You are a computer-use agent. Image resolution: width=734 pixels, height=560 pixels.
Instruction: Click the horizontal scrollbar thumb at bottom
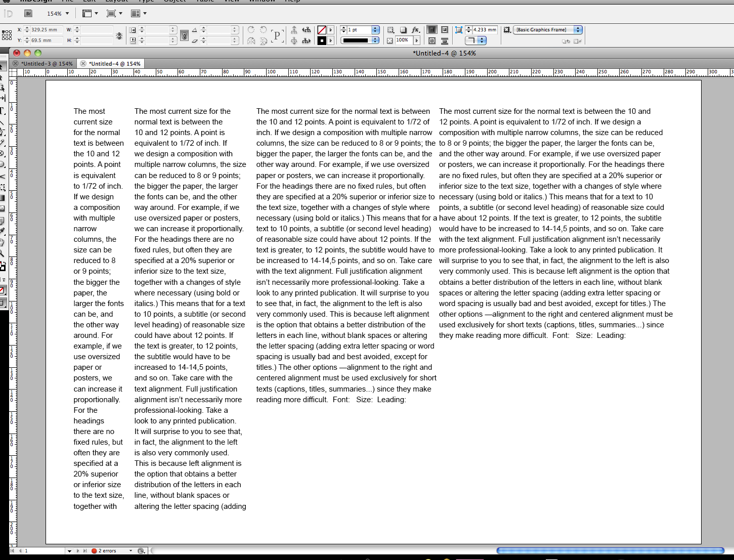pyautogui.click(x=611, y=550)
